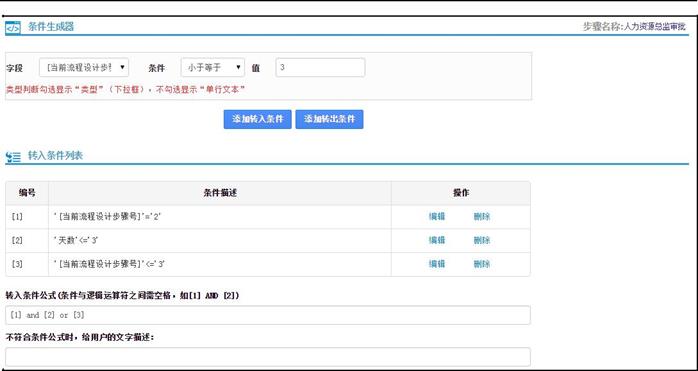Click the 值 value input field
The image size is (698, 371).
coord(320,68)
